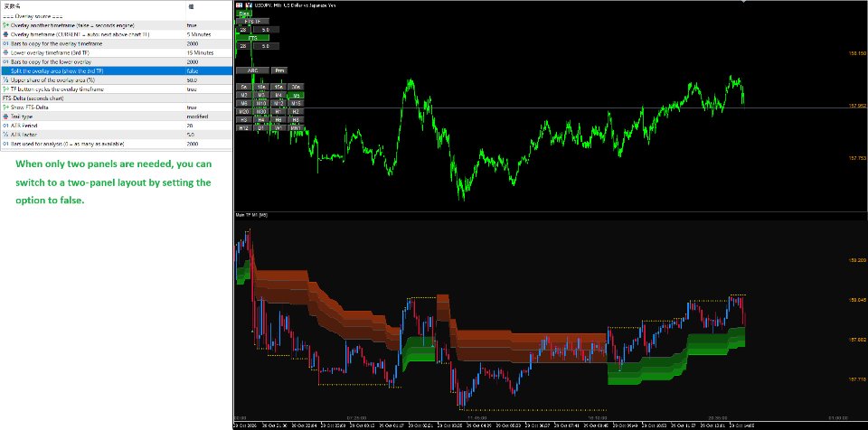Click the fraction icon beside Upper share of the overlay area
The width and height of the screenshot is (868, 430).
pos(5,79)
